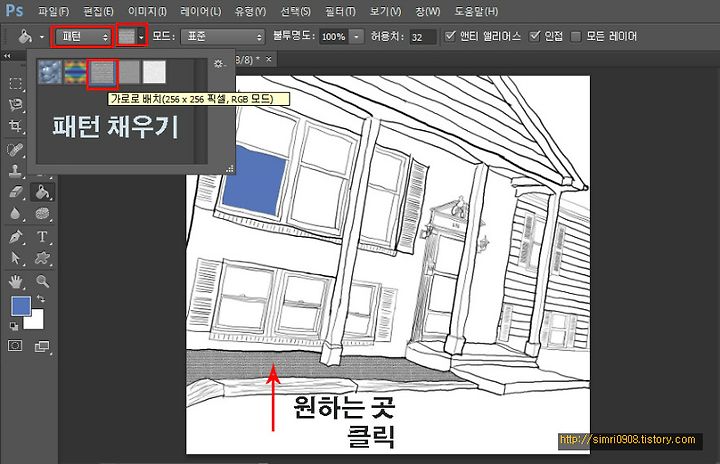Select the Paint Bucket tool in toolbox

[x=42, y=192]
